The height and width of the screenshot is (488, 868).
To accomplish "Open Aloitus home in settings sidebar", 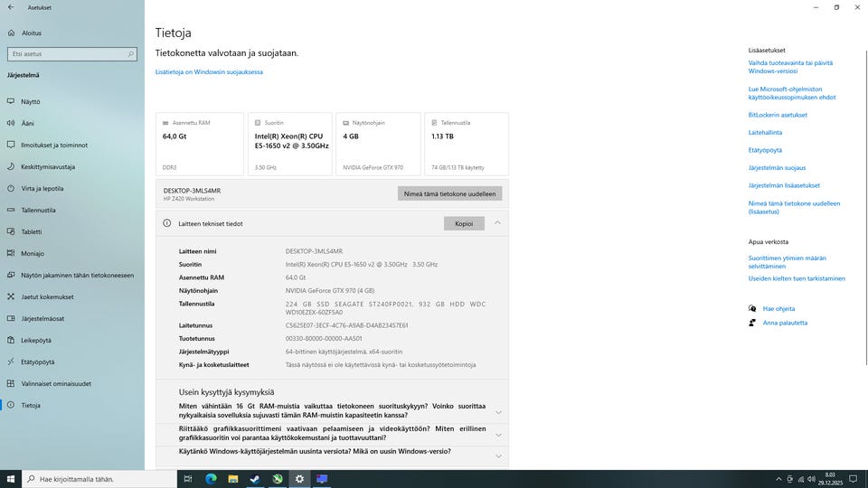I will click(x=32, y=33).
